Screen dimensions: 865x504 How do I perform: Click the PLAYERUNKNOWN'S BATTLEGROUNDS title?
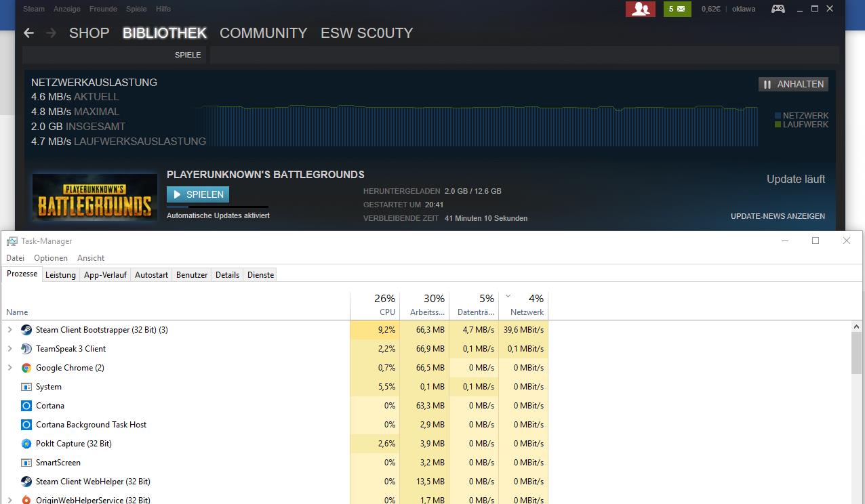click(x=266, y=174)
